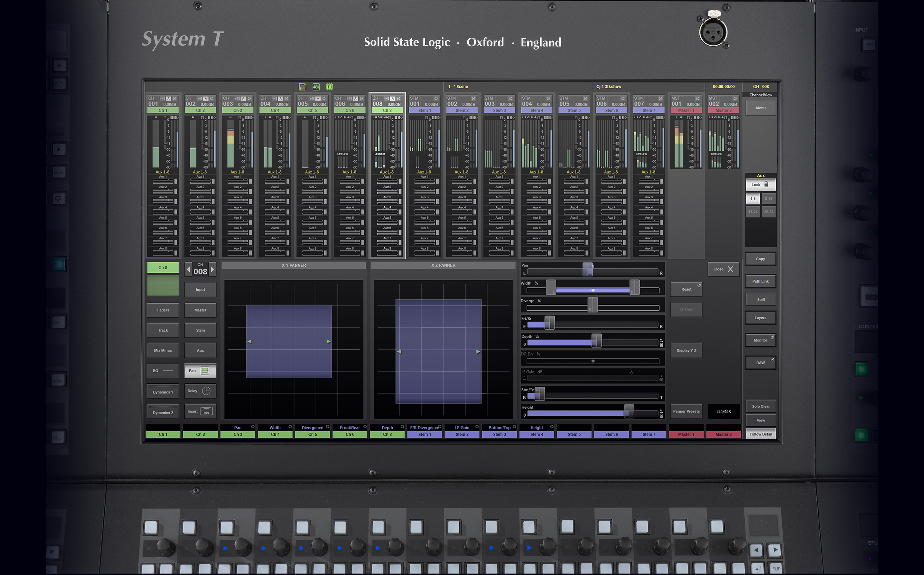
Task: Click the Pan L/R slider handle
Action: coord(588,269)
